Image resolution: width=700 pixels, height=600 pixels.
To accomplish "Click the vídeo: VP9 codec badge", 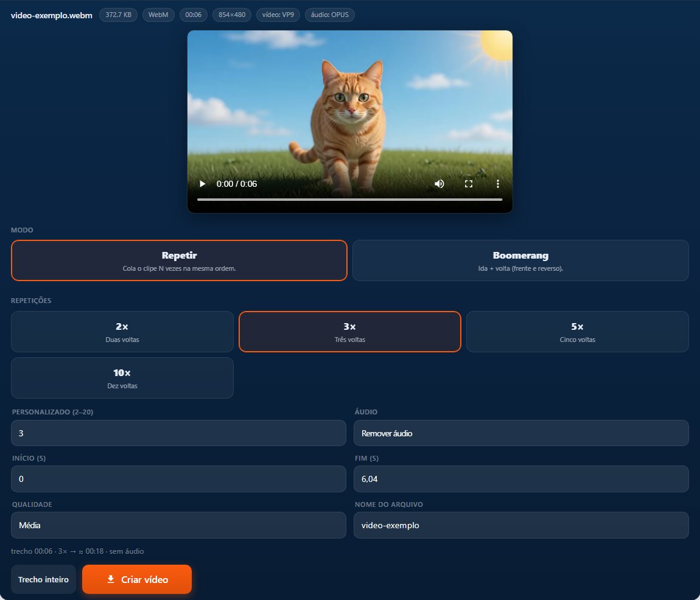I will (x=278, y=15).
